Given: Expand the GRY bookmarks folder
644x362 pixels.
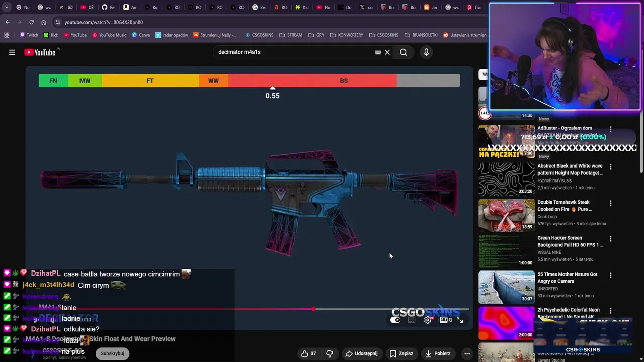Looking at the screenshot, I should click(x=316, y=35).
